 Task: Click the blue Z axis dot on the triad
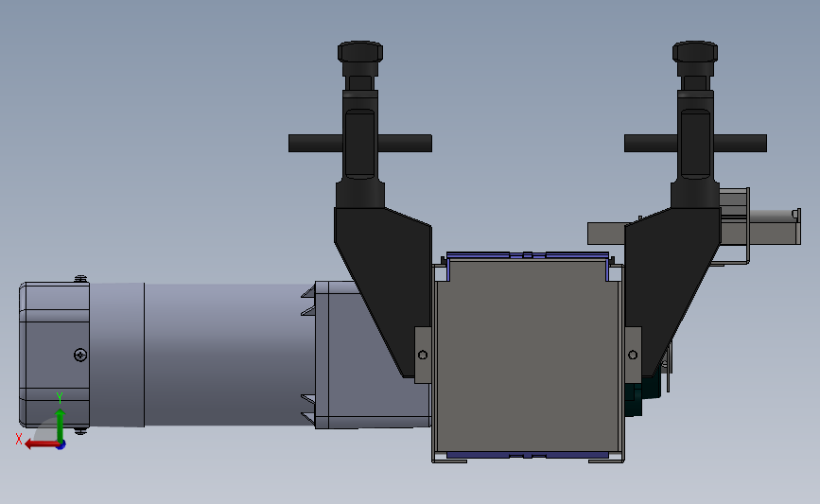[x=61, y=445]
